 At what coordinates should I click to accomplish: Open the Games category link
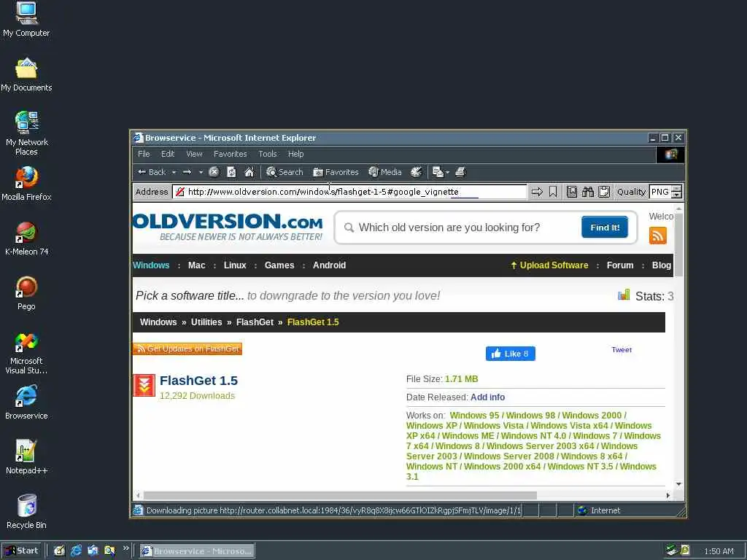tap(279, 265)
